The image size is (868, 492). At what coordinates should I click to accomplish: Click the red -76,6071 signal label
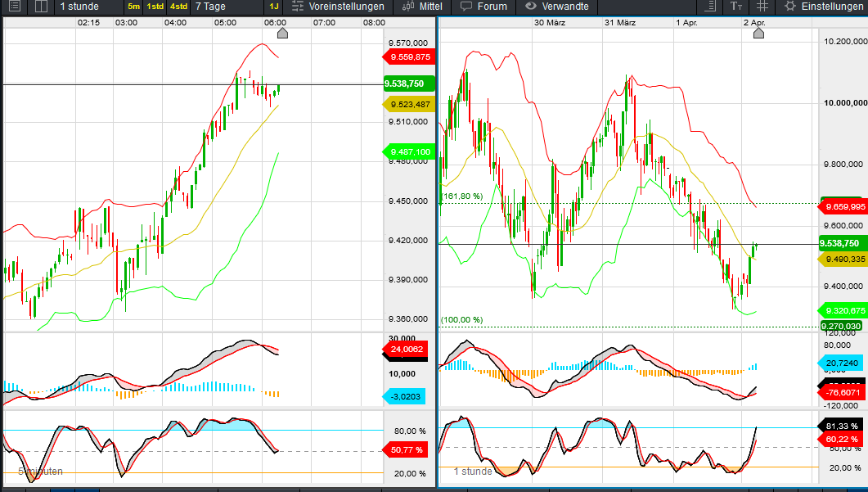point(840,392)
